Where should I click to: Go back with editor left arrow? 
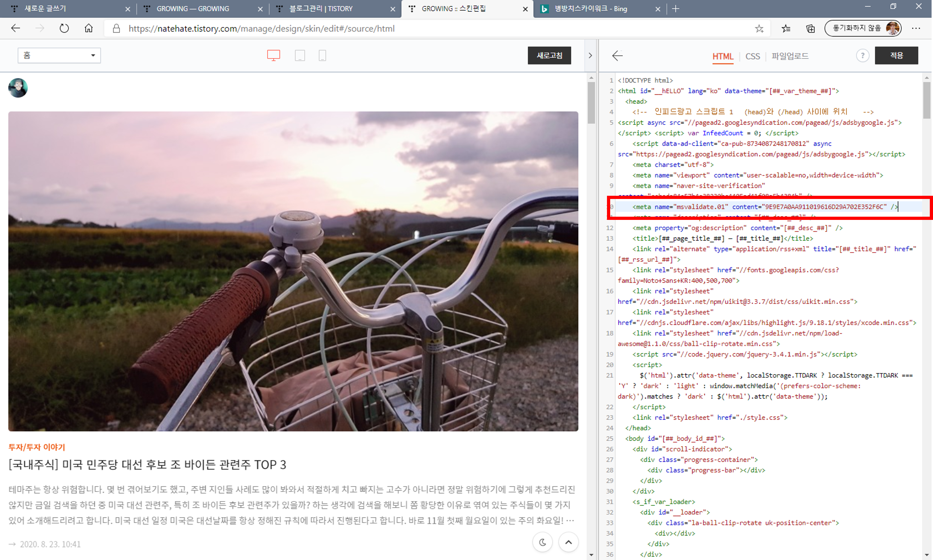618,56
